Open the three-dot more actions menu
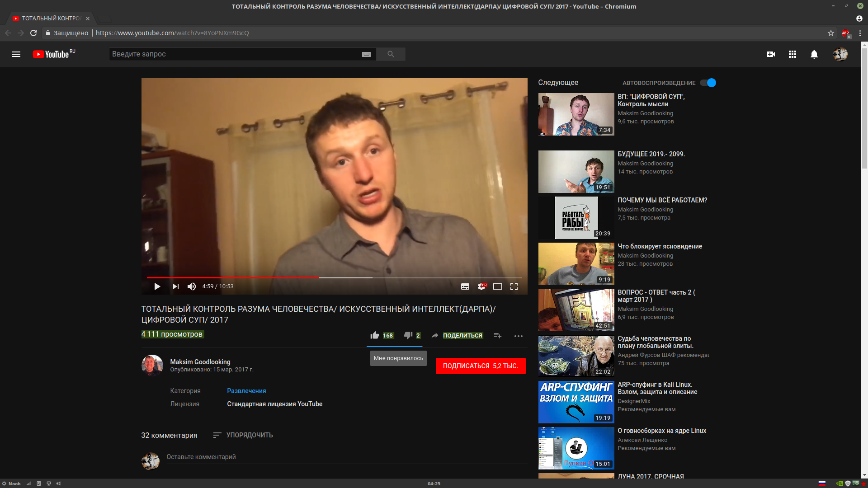Screen dimensions: 868x488 tap(519, 336)
